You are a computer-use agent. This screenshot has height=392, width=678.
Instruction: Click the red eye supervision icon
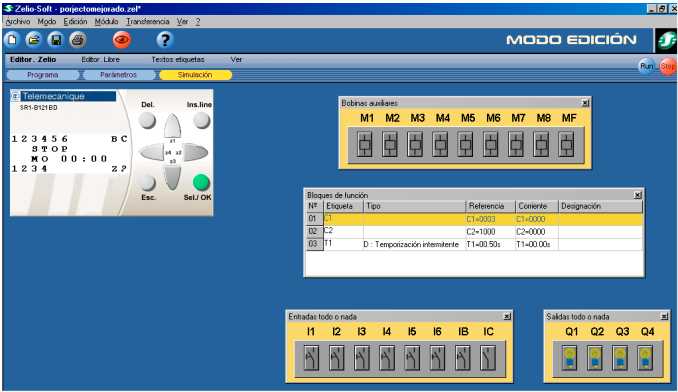pos(122,40)
